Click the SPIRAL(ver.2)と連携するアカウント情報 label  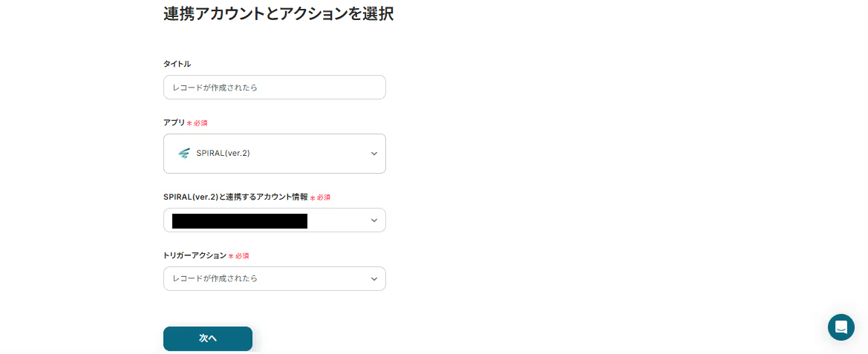pos(235,197)
